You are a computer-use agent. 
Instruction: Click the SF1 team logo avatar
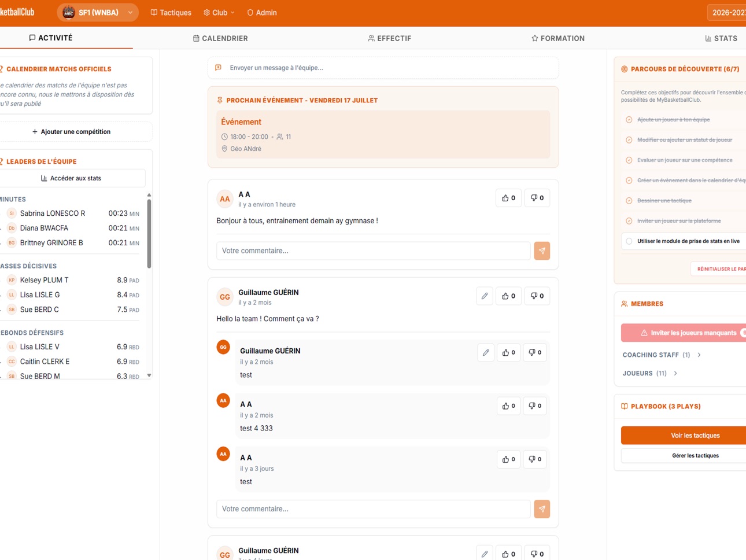pos(69,12)
